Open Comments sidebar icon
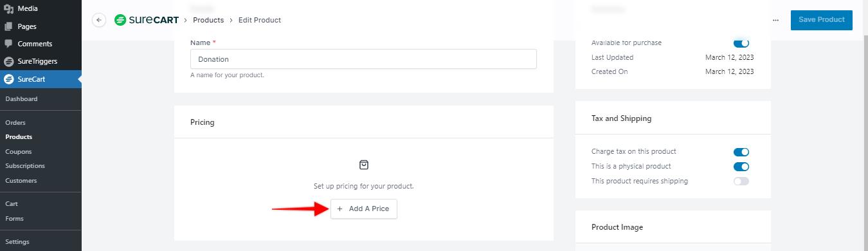Screen dimensions: 868x251 9,44
